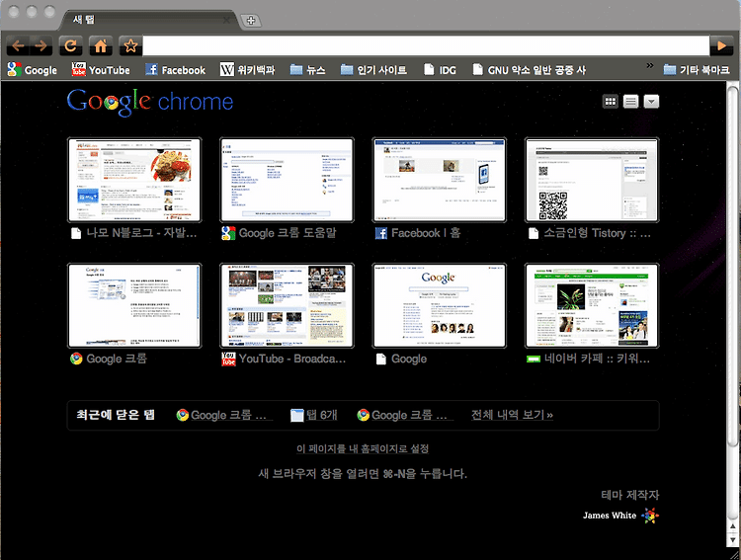Go back with the back arrow
Screen dimensions: 741x560
(18, 45)
